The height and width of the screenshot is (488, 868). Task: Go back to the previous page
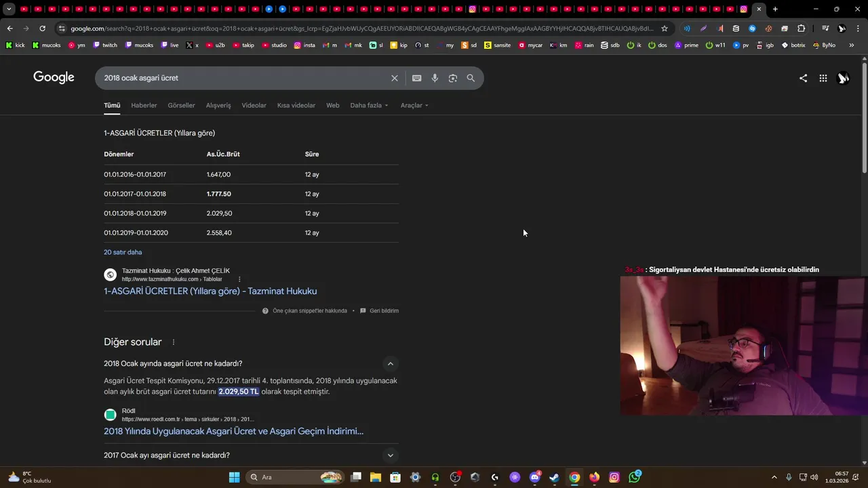coord(9,28)
